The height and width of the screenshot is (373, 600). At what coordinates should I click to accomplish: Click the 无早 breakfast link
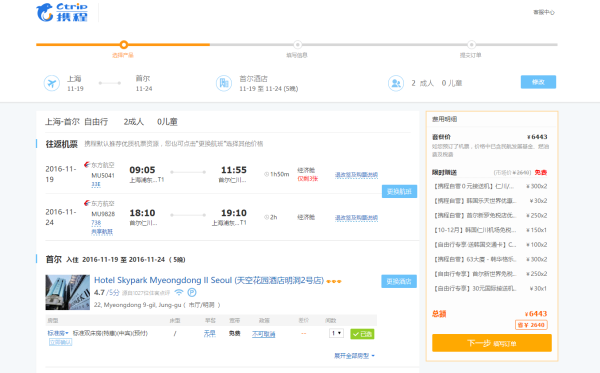pos(209,334)
